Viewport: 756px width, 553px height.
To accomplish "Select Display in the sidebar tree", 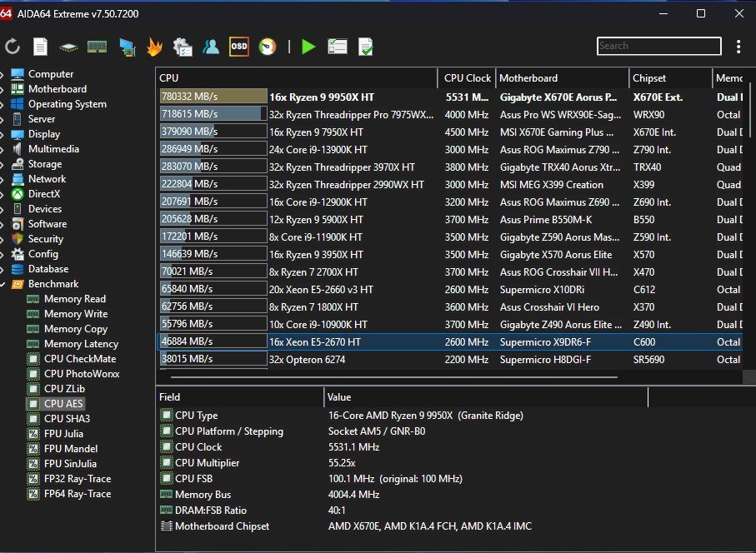I will tap(44, 134).
